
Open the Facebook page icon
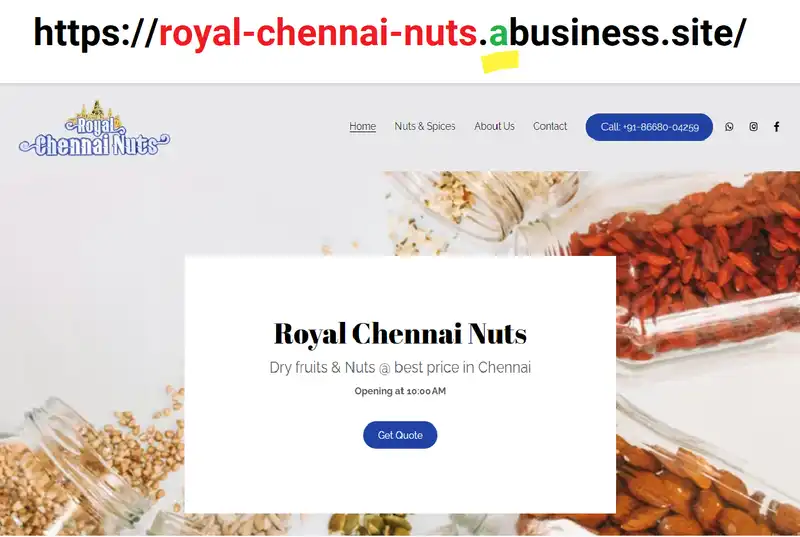(x=776, y=126)
